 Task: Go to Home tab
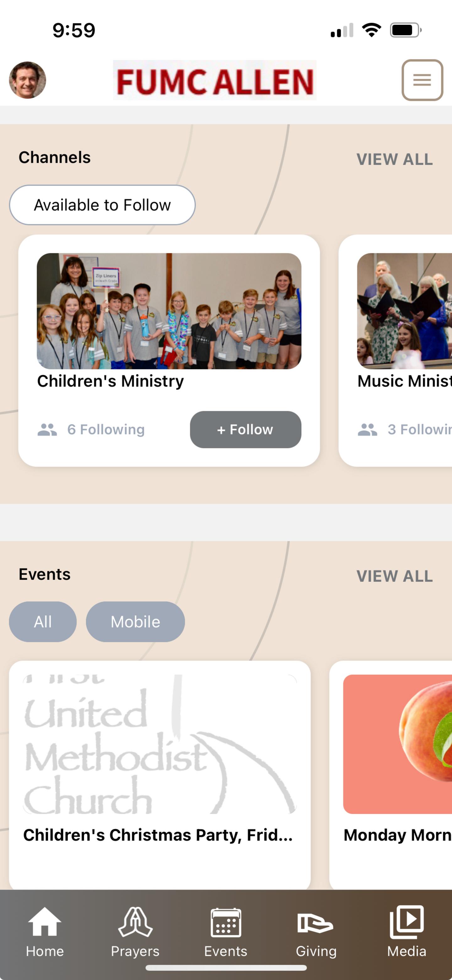coord(45,932)
